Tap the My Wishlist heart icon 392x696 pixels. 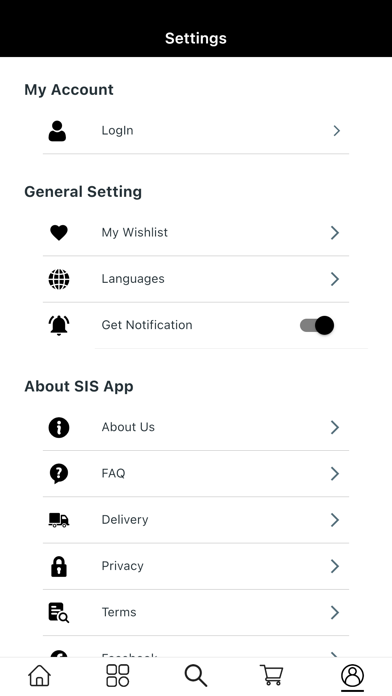tap(59, 233)
